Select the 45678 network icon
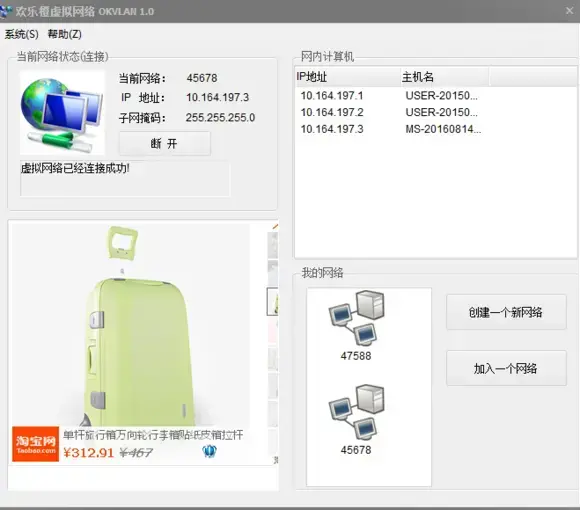This screenshot has width=580, height=510. pos(356,412)
